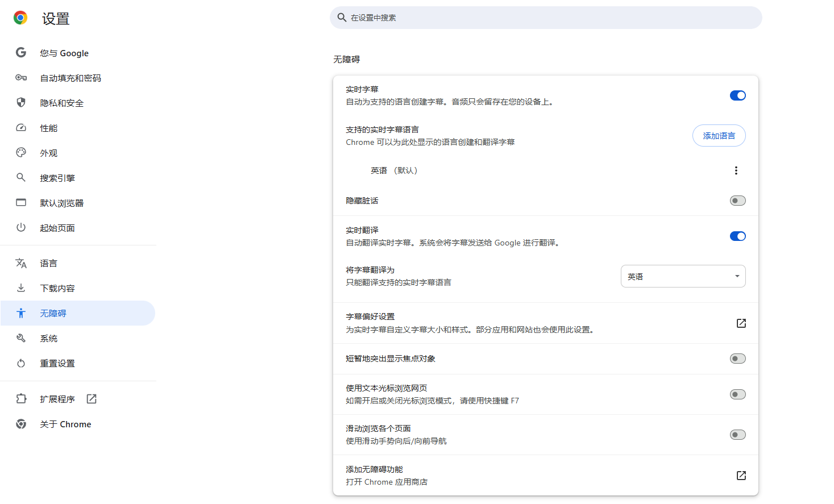Image resolution: width=834 pixels, height=504 pixels.
Task: Click the 字幕偏好设置 row title
Action: pyautogui.click(x=370, y=316)
